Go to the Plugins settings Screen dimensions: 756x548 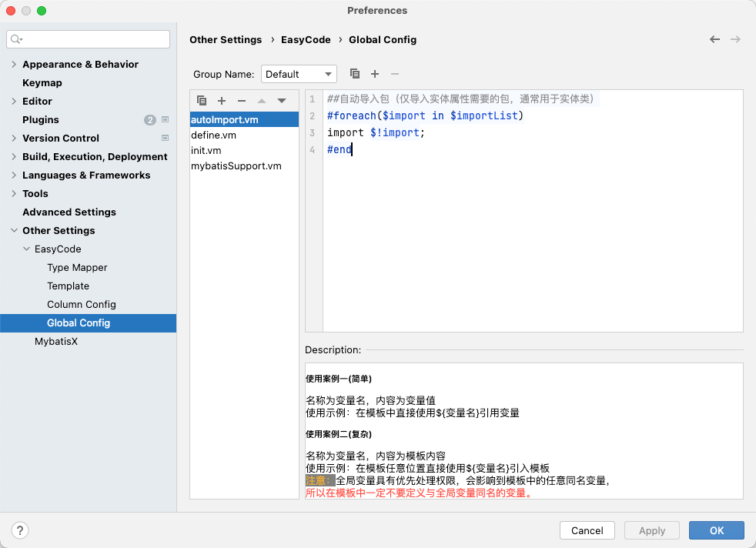pyautogui.click(x=41, y=120)
